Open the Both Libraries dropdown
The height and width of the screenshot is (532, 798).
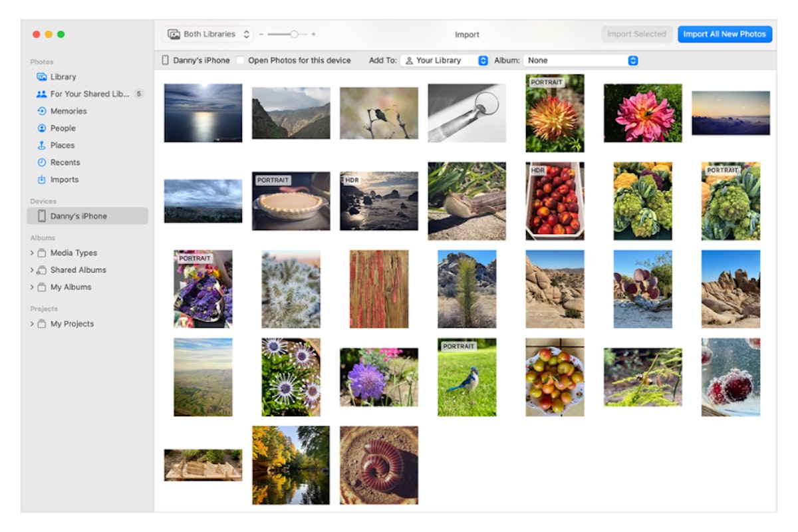tap(208, 34)
